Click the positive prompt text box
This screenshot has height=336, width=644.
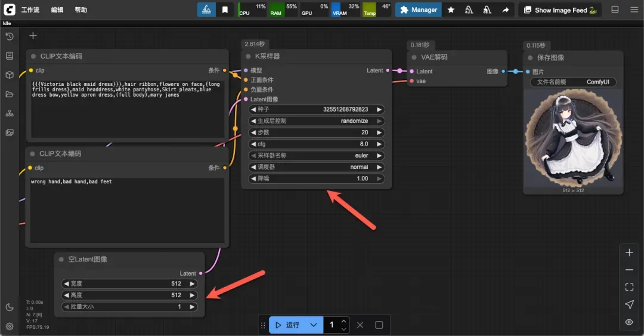click(128, 109)
